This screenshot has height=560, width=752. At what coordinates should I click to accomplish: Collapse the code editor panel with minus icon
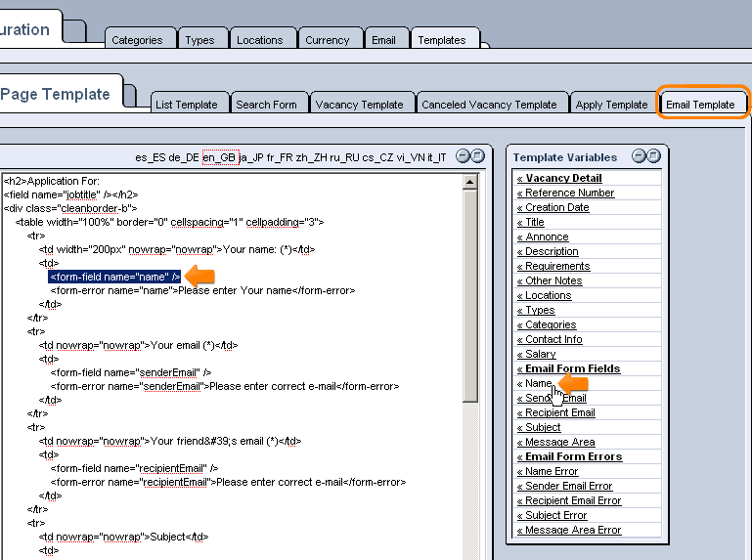[463, 156]
